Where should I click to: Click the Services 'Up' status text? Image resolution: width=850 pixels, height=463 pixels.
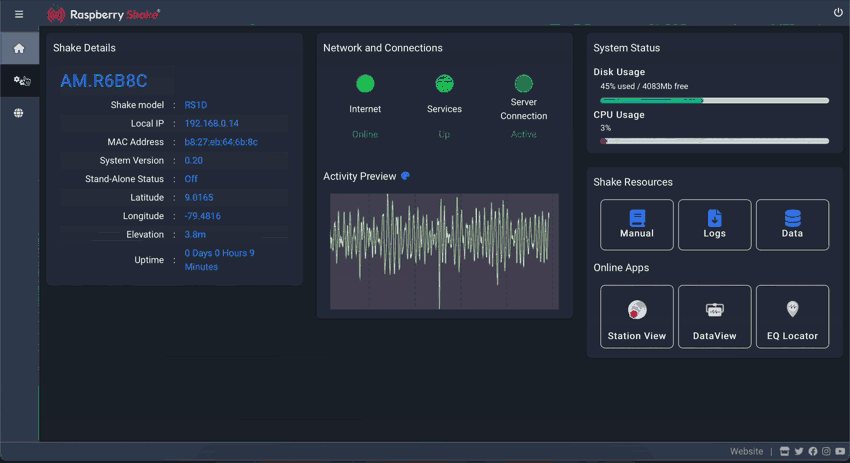click(x=444, y=134)
